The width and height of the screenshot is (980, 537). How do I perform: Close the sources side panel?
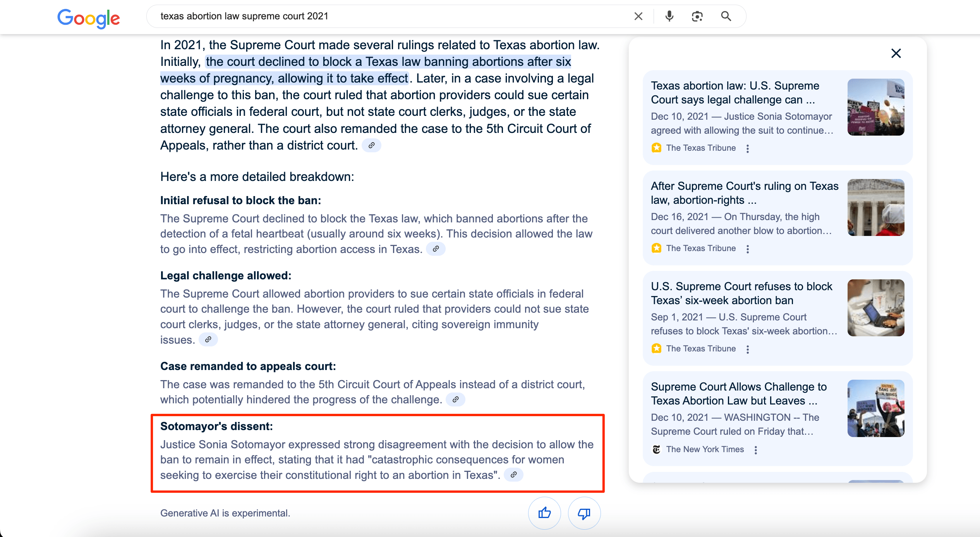[896, 53]
